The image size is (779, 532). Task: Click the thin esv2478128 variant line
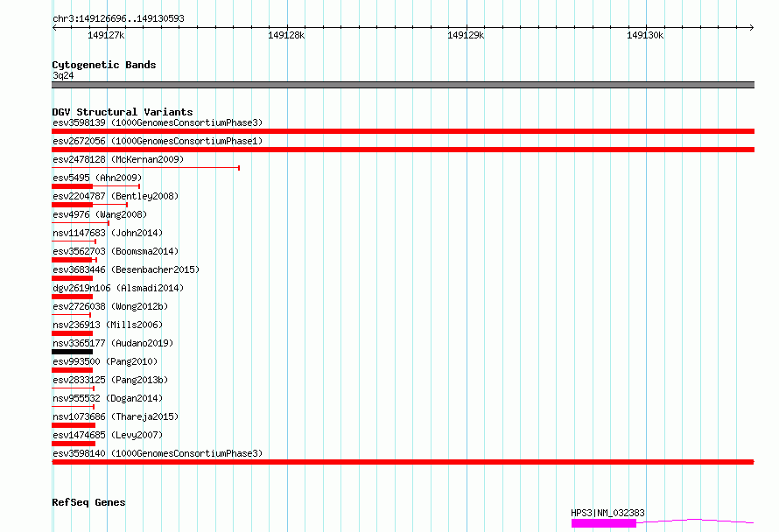[145, 168]
